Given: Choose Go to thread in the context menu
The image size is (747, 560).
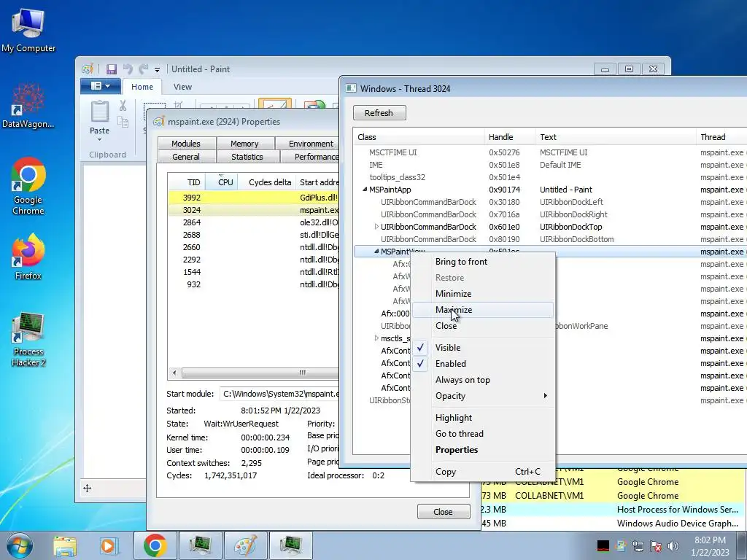Looking at the screenshot, I should [x=483, y=434].
